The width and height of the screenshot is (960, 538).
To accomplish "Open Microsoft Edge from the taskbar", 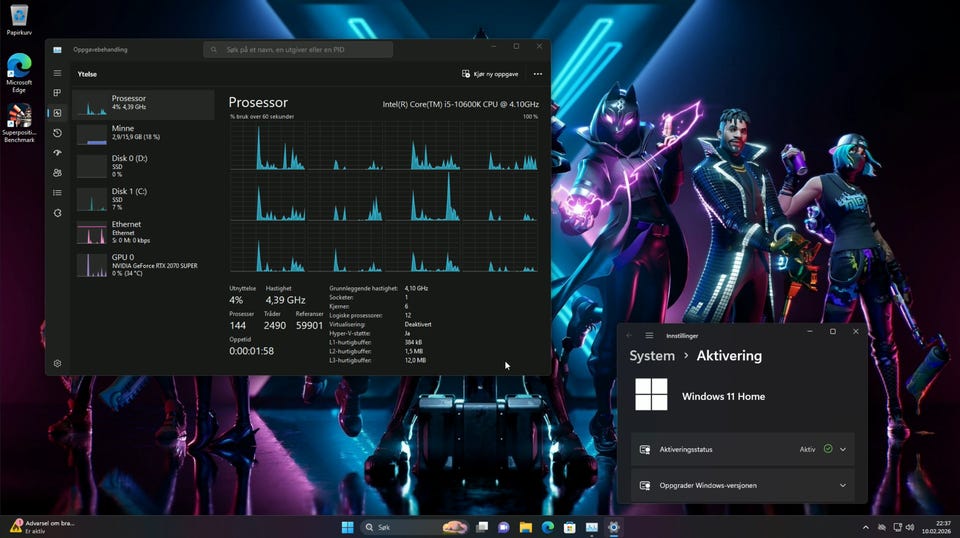I will (548, 527).
